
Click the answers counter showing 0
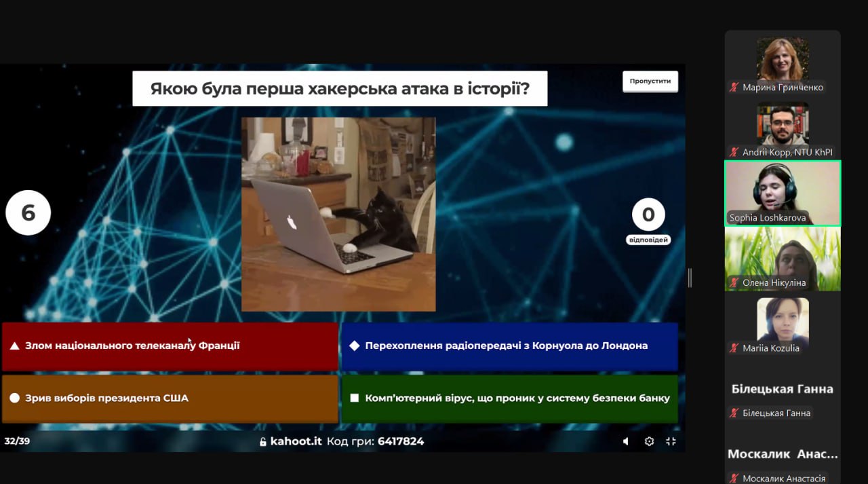(x=648, y=215)
